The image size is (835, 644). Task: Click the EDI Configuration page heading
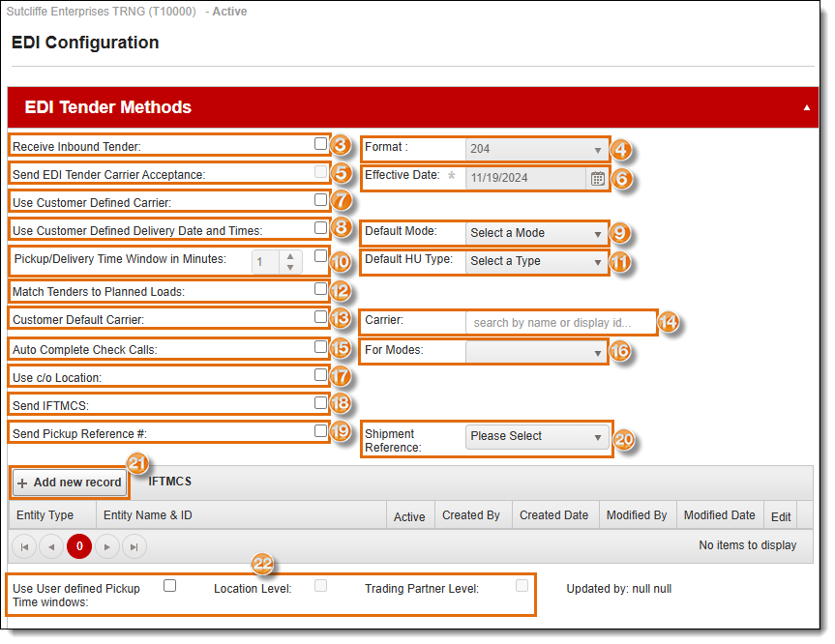[85, 43]
